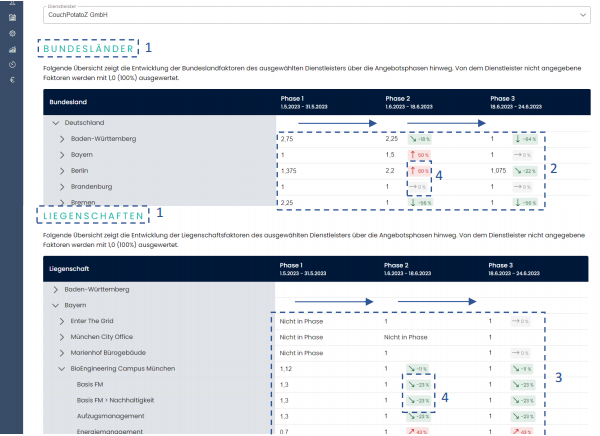Expand Brandenburg in the Bundesland table
This screenshot has width=600, height=436.
(x=62, y=187)
